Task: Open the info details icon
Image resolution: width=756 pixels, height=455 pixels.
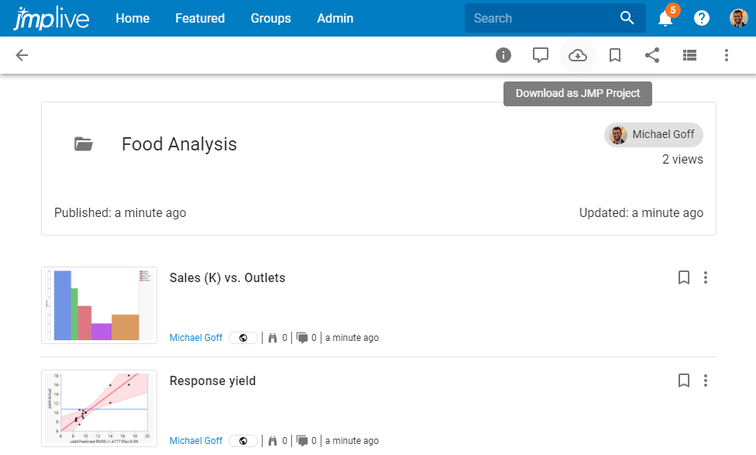Action: point(504,55)
